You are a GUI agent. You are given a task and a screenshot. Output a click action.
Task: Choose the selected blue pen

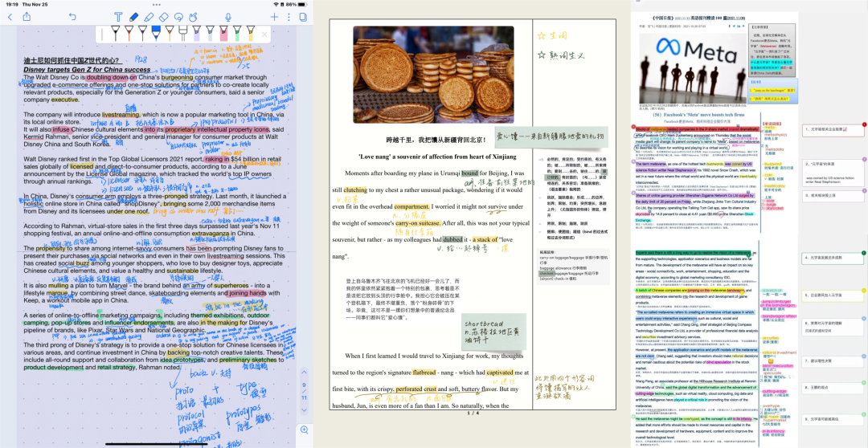156,34
